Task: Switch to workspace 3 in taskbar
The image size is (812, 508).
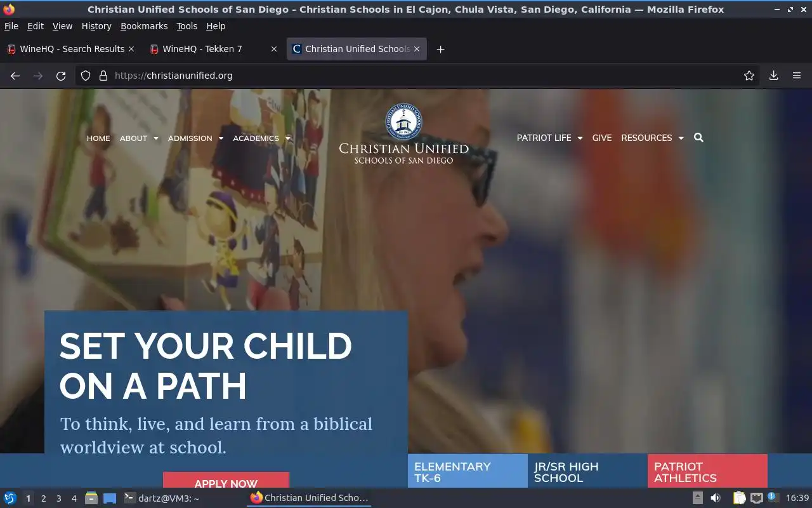Action: coord(58,498)
